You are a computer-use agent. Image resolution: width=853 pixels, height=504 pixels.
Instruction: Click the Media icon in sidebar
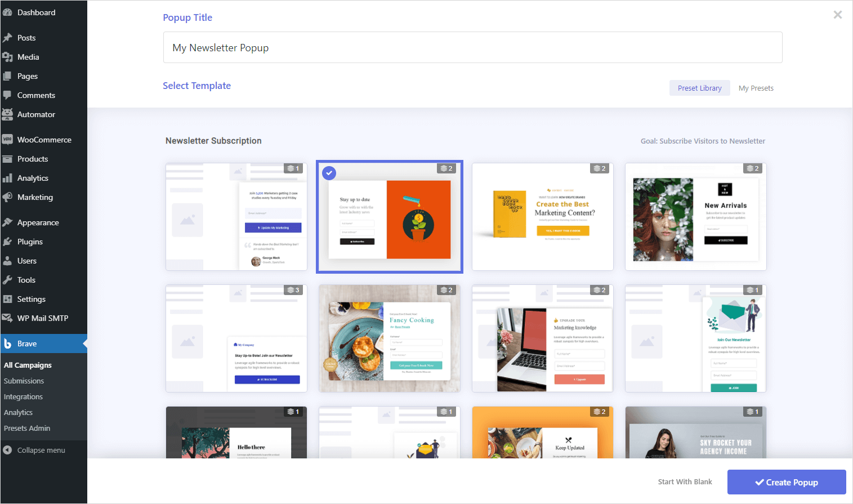click(x=7, y=57)
